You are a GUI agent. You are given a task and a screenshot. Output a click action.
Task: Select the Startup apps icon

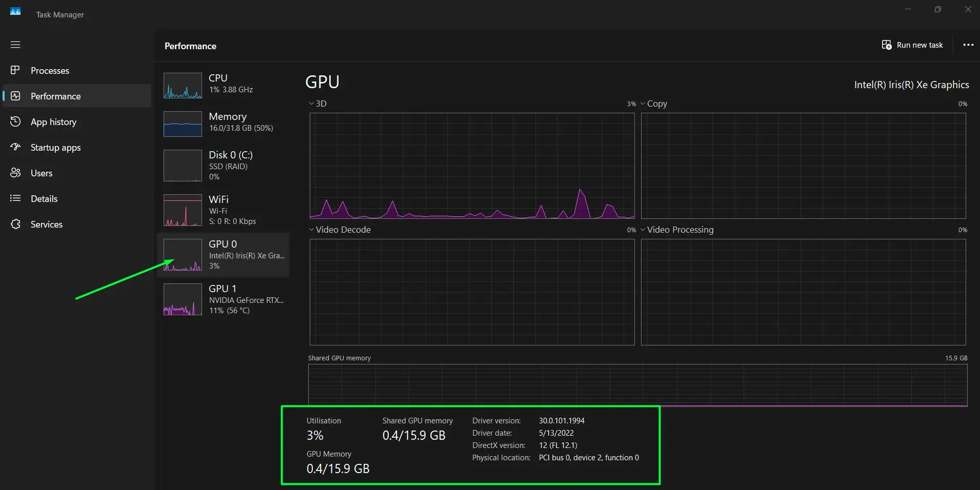15,147
